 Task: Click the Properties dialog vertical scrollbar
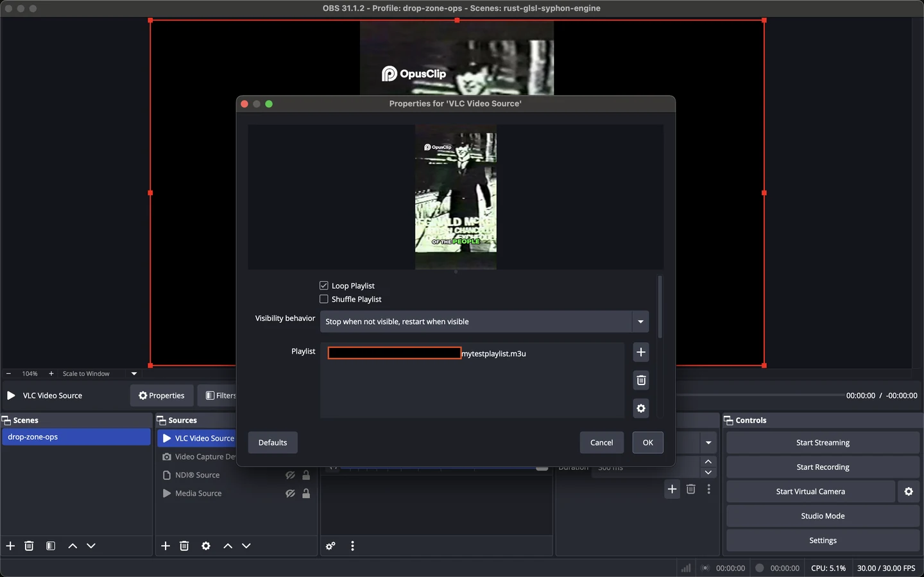(x=660, y=307)
